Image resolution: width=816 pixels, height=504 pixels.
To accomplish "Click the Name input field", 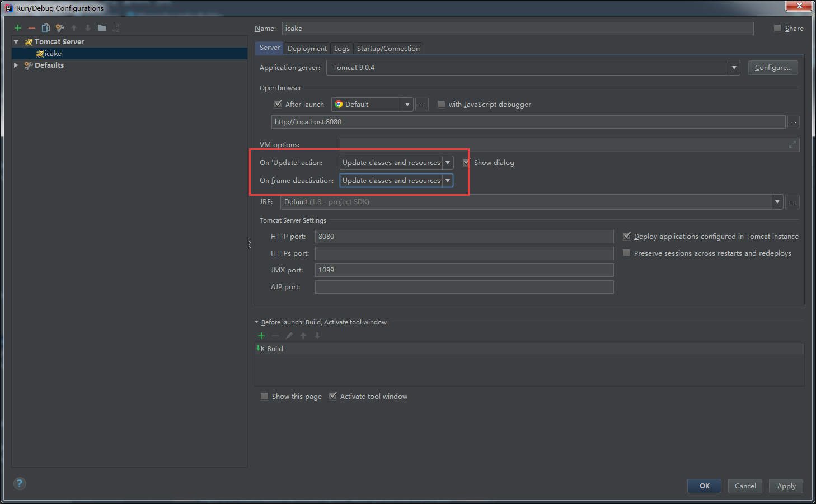I will [x=518, y=29].
